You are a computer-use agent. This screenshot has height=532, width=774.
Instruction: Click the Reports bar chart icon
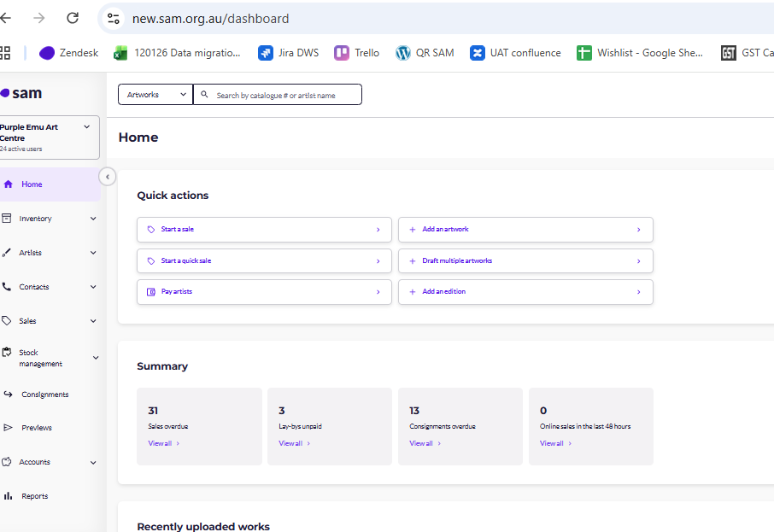tap(8, 496)
